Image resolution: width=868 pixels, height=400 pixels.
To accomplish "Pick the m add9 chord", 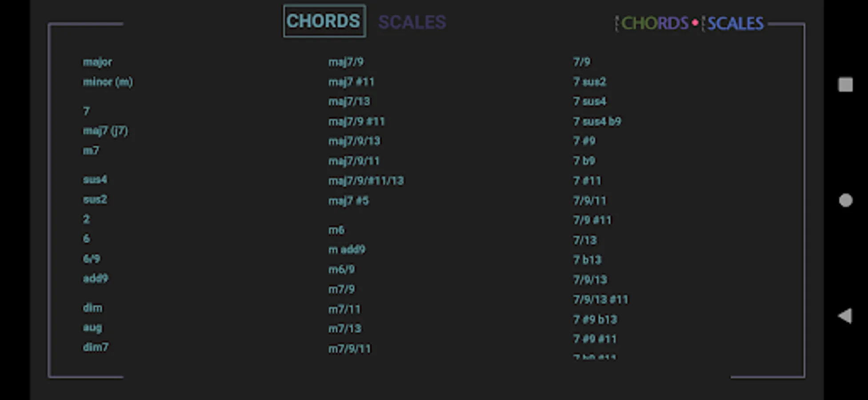I will [x=347, y=249].
